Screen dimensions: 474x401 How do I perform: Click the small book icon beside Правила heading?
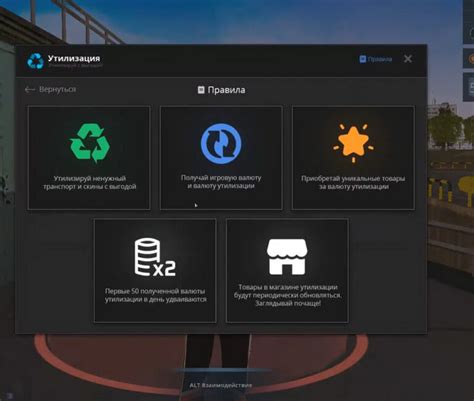coord(201,90)
